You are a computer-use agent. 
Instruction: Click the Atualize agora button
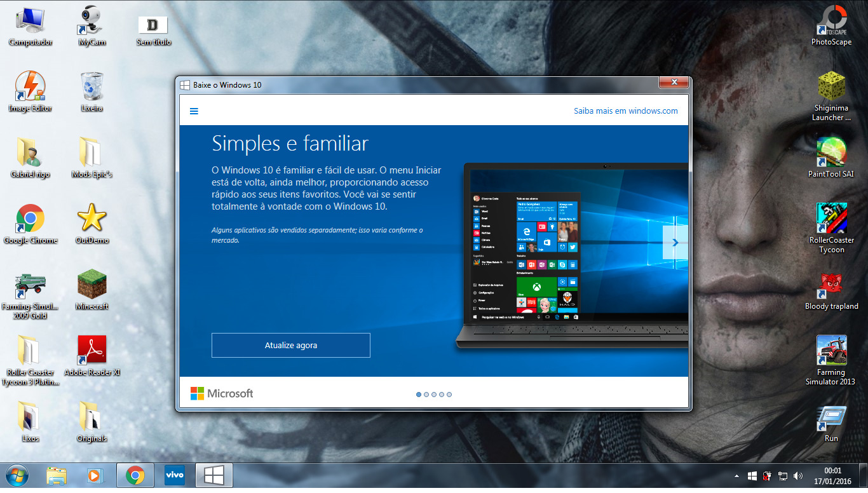point(291,345)
